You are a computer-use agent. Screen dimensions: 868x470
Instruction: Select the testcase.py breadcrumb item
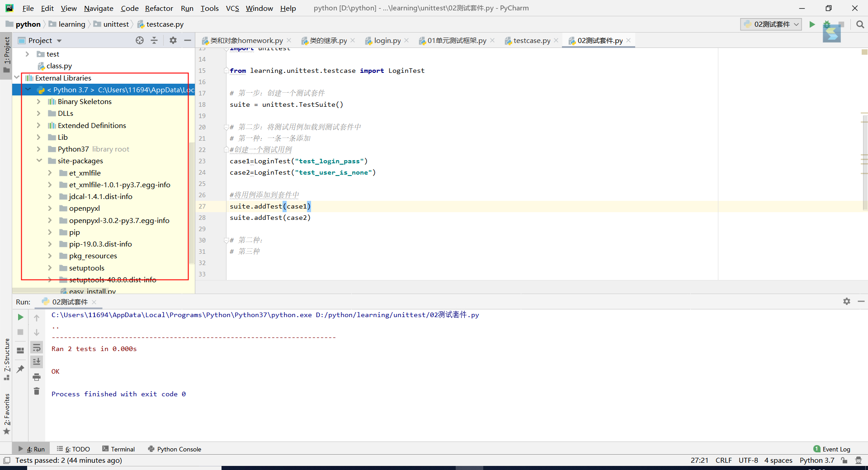(x=165, y=24)
